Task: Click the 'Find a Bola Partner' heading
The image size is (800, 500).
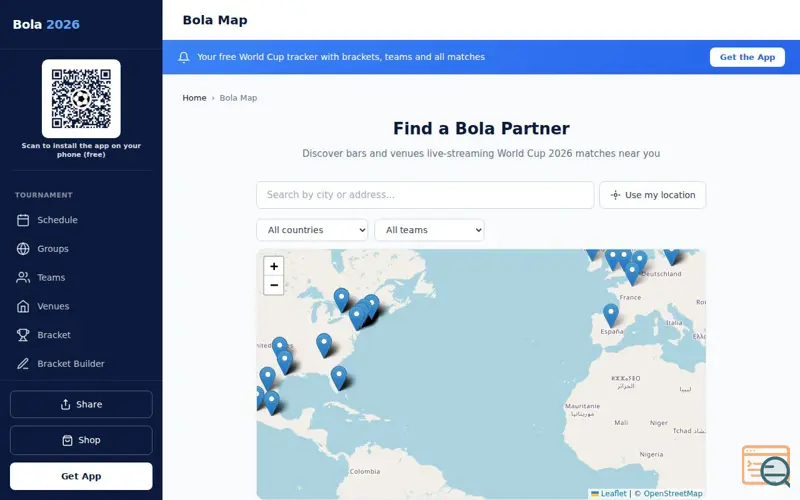Action: 481,129
